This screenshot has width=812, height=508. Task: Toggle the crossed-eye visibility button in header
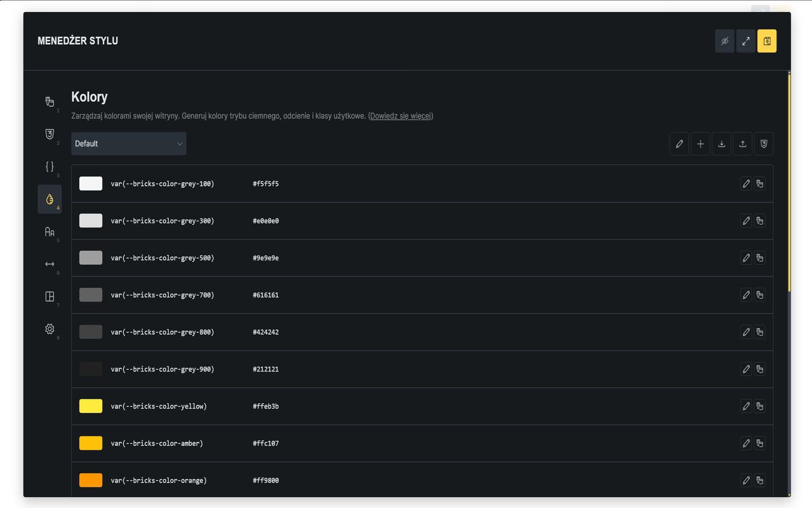(725, 41)
